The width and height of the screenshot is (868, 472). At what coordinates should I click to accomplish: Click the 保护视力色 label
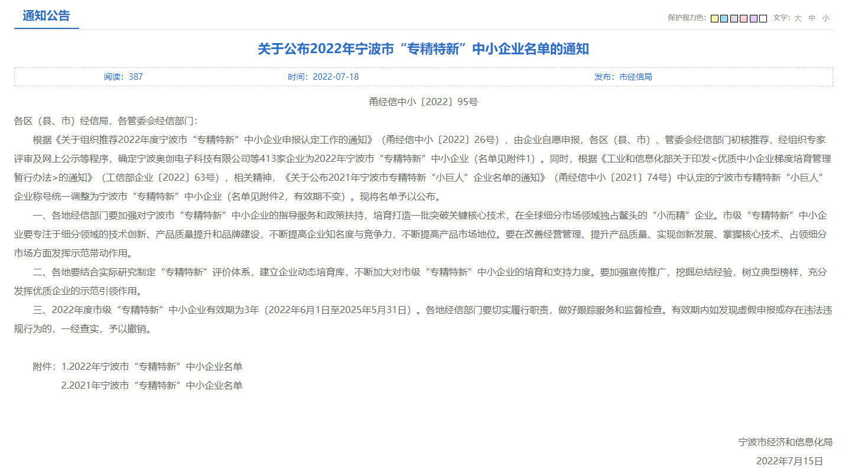(687, 18)
